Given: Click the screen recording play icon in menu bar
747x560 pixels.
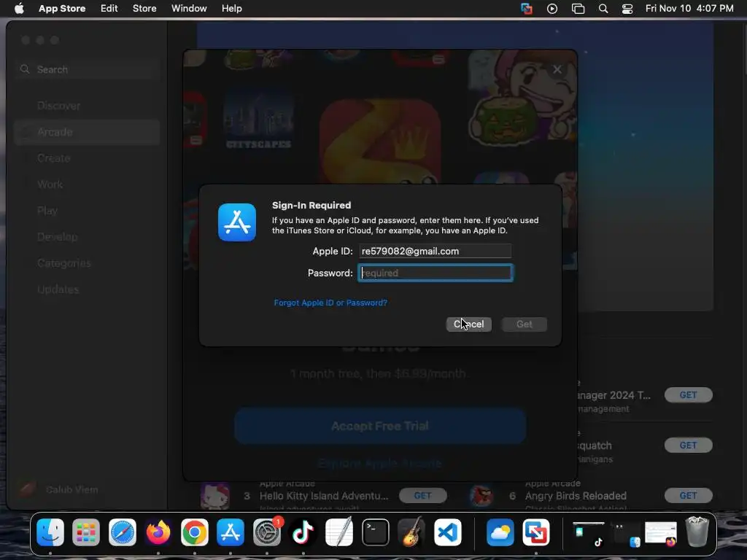Looking at the screenshot, I should (x=552, y=9).
